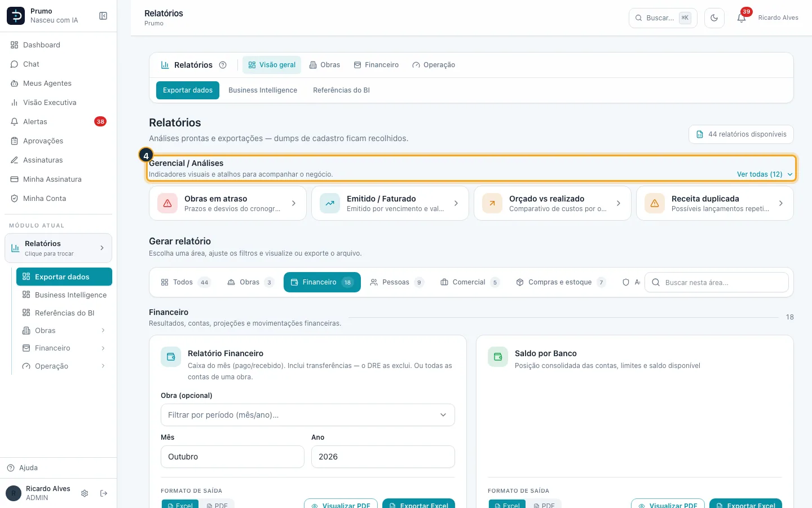Screen dimensions: 812x508
Task: Click the Buscar nesta área search field
Action: tap(717, 282)
